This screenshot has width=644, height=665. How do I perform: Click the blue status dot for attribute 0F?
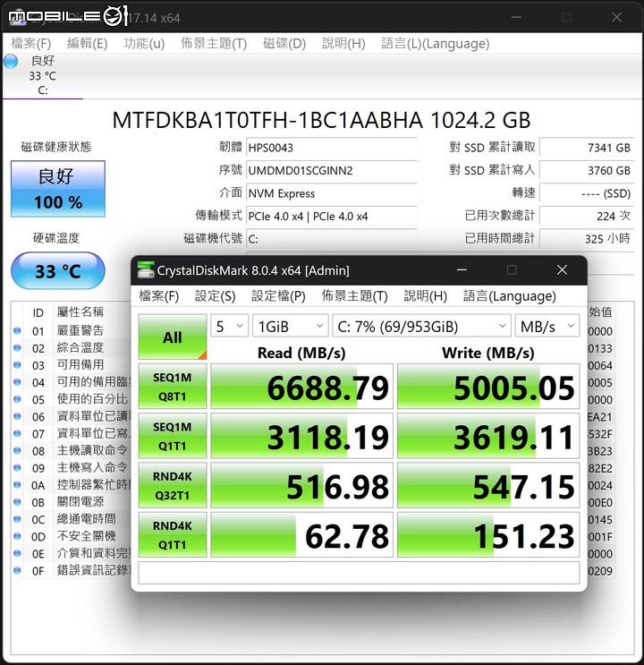[17, 570]
